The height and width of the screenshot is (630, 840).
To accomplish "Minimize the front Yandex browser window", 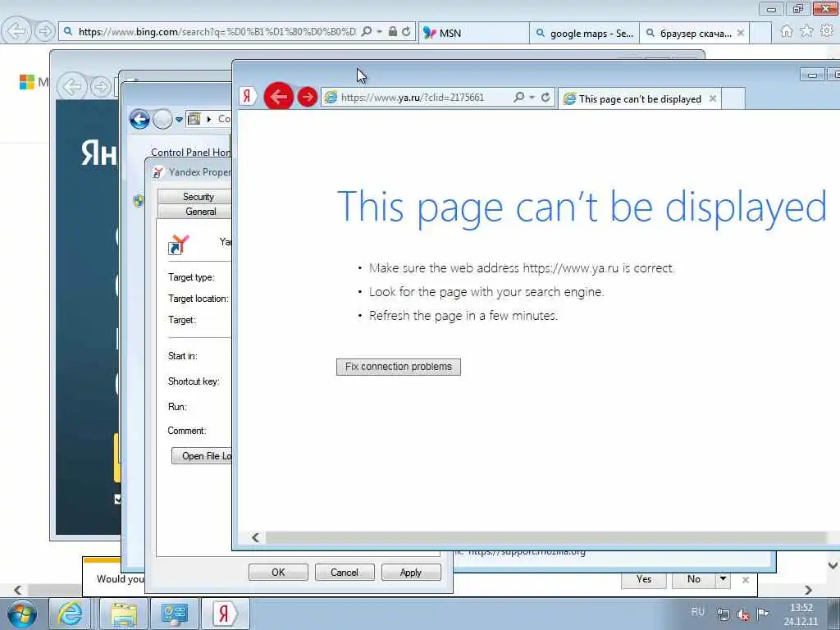I will pyautogui.click(x=812, y=75).
